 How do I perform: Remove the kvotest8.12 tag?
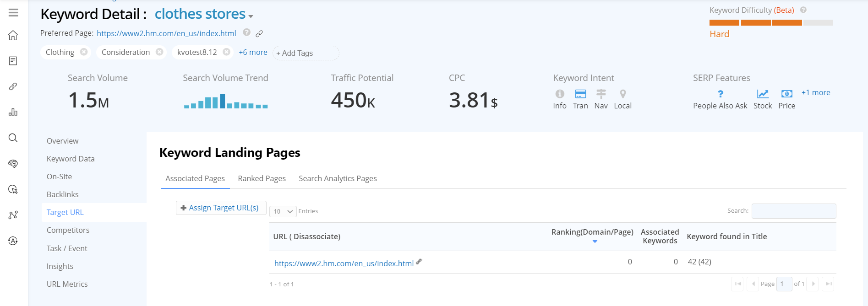point(226,52)
